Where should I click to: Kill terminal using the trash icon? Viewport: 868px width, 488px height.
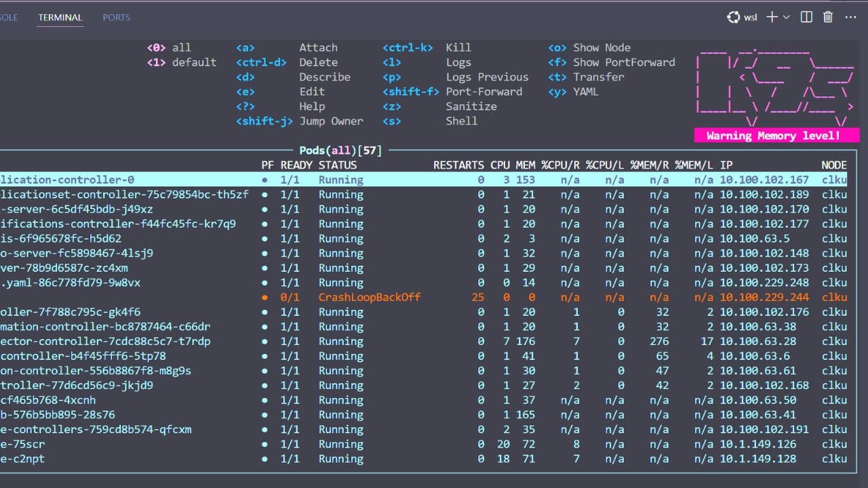point(828,17)
